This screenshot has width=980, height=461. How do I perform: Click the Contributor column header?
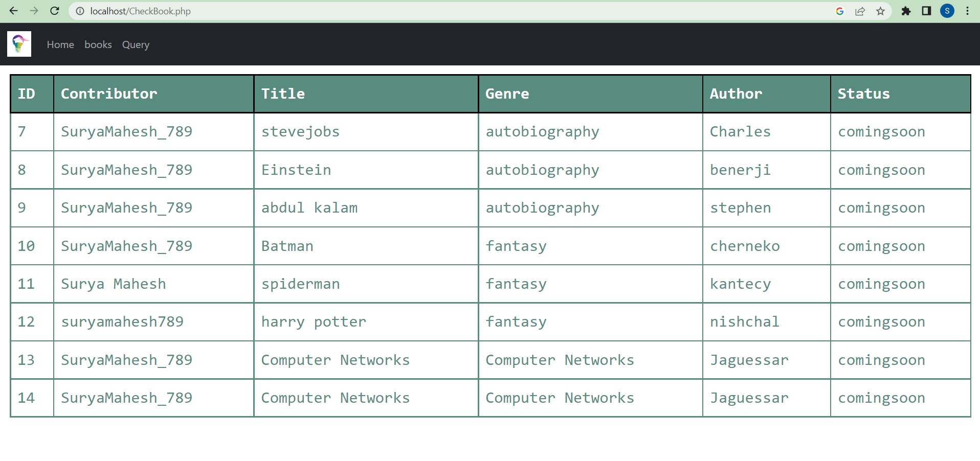pos(109,94)
